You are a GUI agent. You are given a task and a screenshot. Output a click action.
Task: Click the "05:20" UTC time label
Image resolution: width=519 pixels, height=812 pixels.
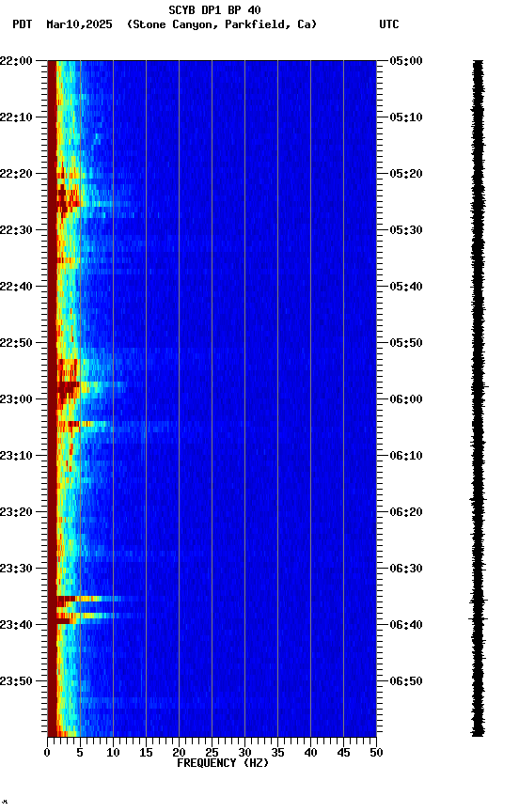pyautogui.click(x=406, y=174)
